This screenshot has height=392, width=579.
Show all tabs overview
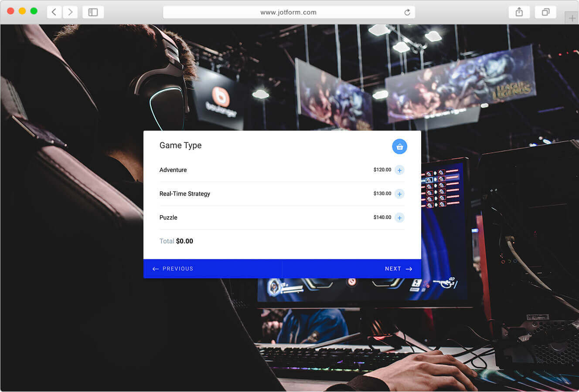(545, 12)
